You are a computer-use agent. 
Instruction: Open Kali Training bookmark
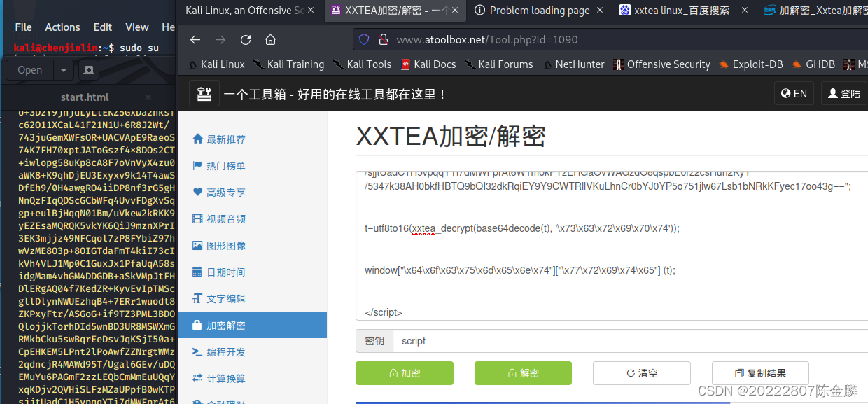[288, 64]
